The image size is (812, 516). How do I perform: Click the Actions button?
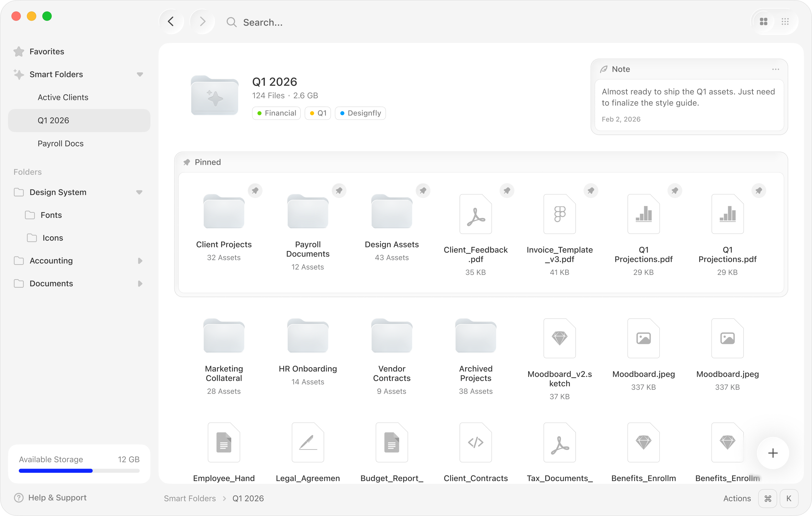(737, 498)
